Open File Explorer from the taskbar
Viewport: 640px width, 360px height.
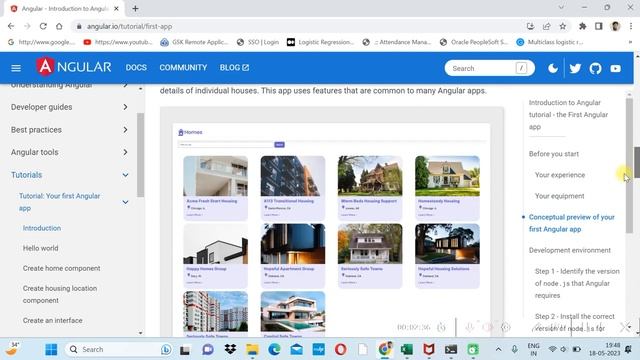tap(252, 349)
